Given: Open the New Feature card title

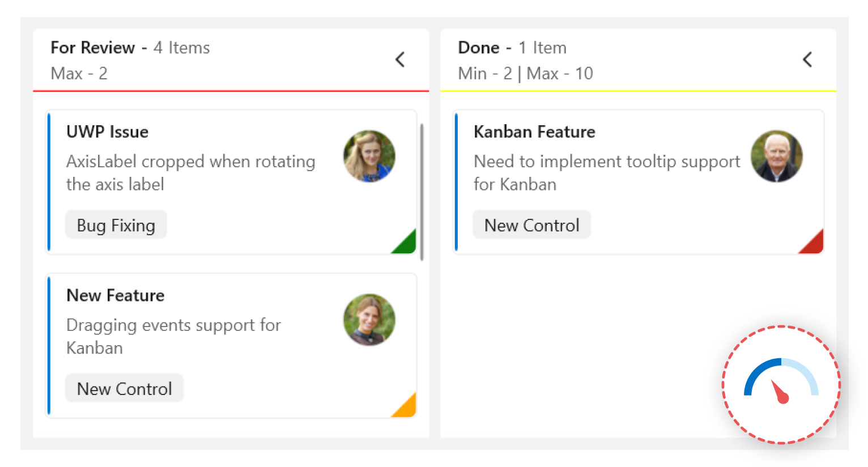Looking at the screenshot, I should pyautogui.click(x=116, y=295).
